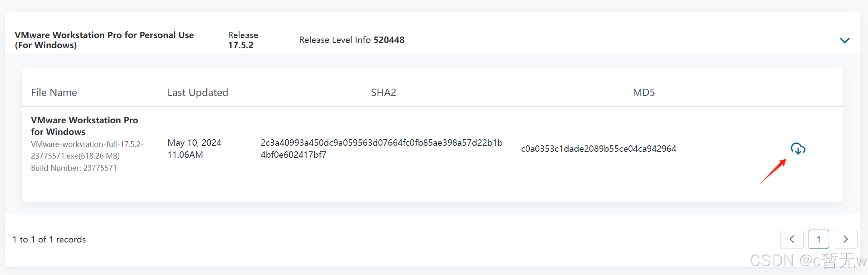Click VMware Workstation Pro for Windows title
This screenshot has height=275, width=868.
[84, 126]
